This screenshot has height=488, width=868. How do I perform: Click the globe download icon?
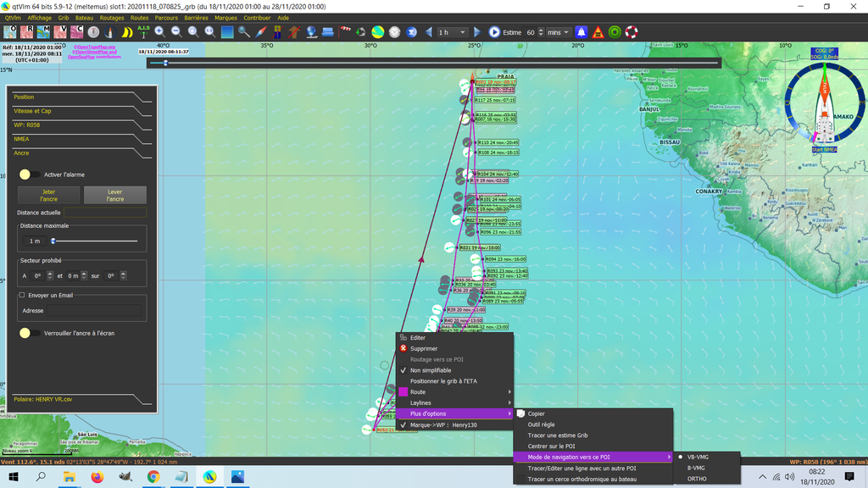pos(311,32)
